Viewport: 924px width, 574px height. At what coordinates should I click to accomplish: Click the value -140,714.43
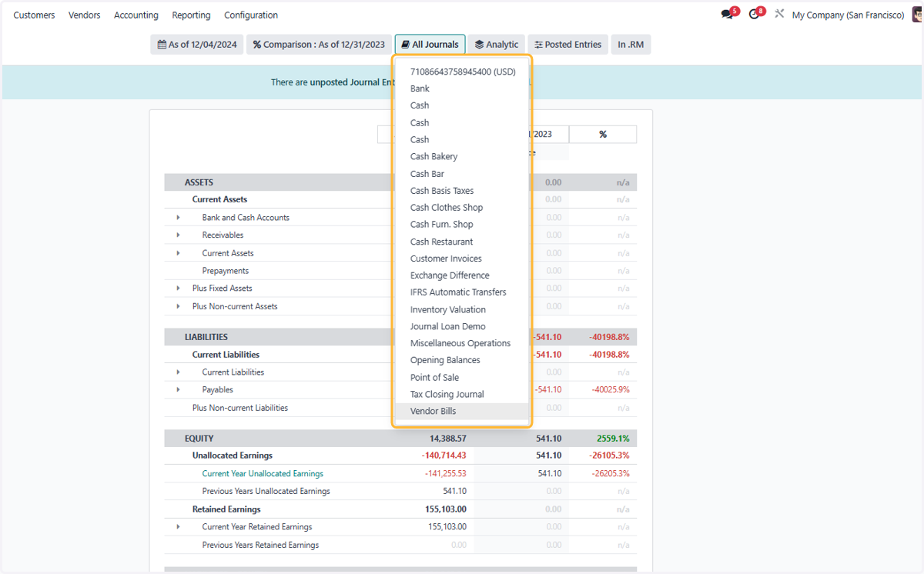click(444, 456)
